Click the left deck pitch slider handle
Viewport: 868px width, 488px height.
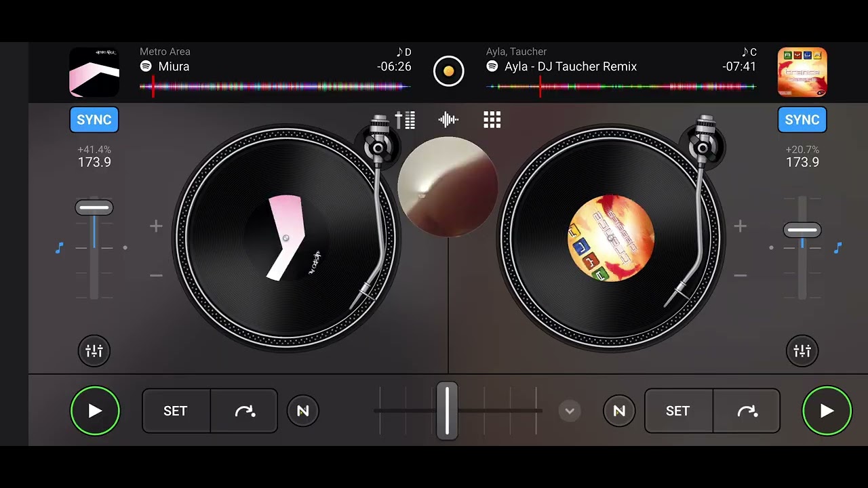(94, 207)
